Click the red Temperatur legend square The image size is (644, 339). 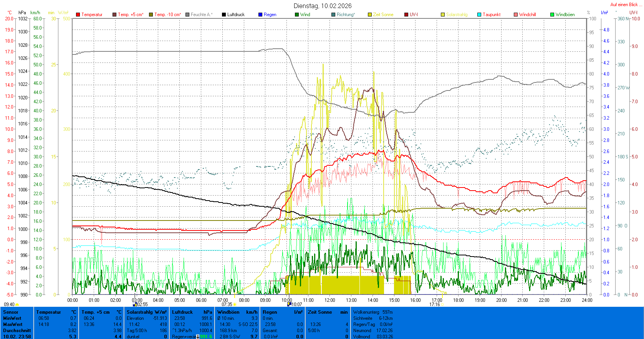[x=78, y=15]
